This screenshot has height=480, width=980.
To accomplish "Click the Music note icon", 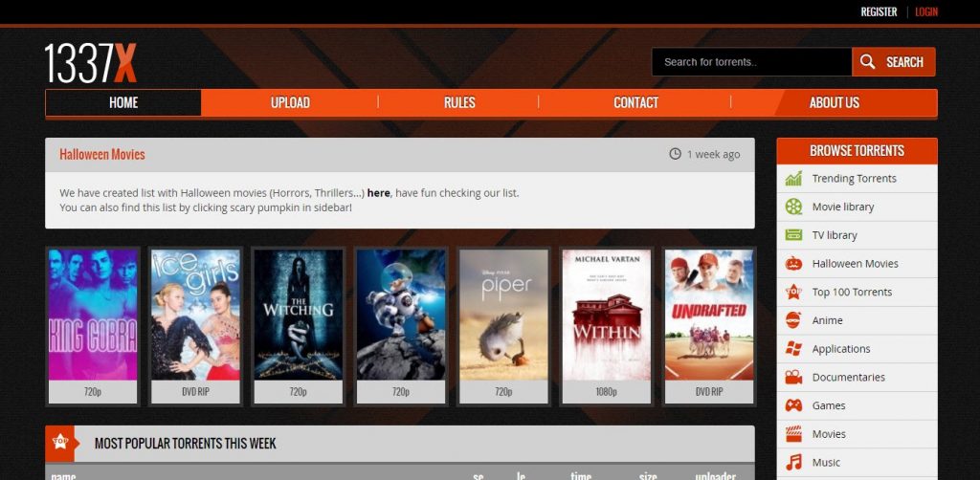I will point(793,462).
